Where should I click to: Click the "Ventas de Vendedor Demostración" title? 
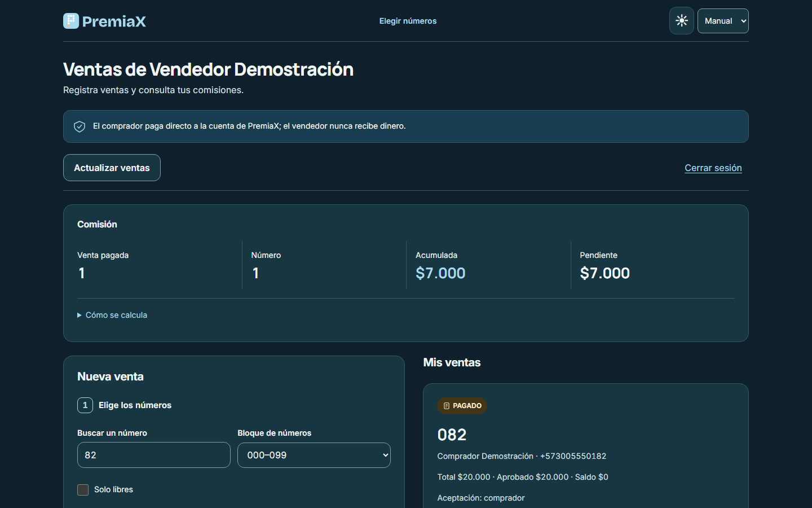209,69
